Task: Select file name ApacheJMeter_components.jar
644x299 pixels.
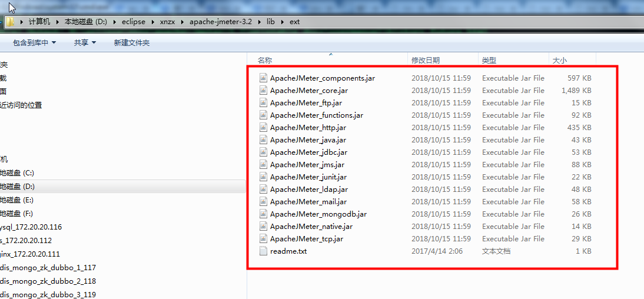Action: (323, 78)
